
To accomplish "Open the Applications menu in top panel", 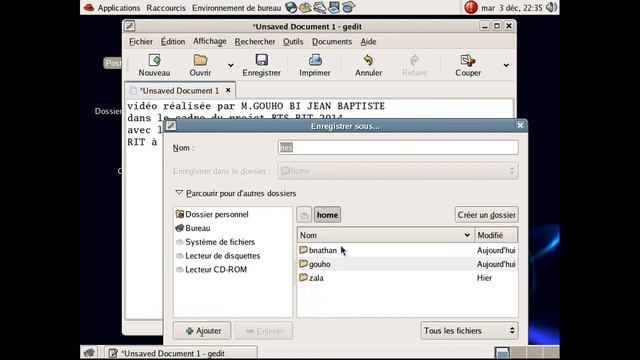I will point(119,8).
